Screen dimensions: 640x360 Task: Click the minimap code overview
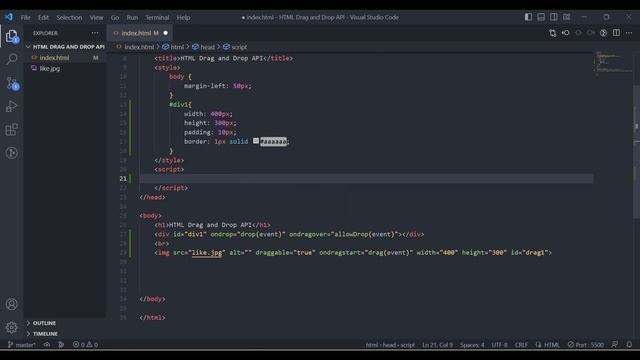pyautogui.click(x=613, y=64)
